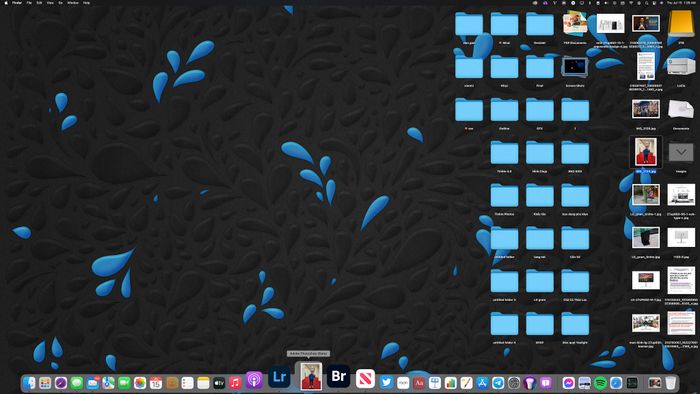Viewport: 700px width, 394px height.
Task: Select the highlighted red-chair photo file
Action: point(646,152)
